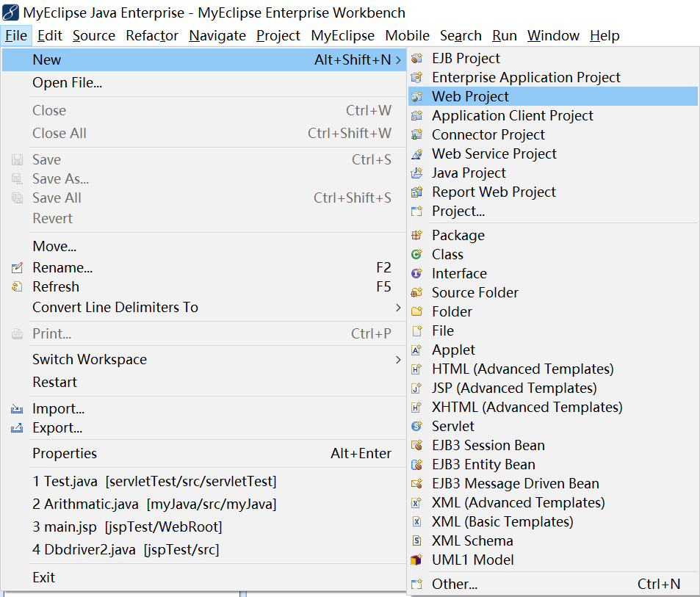The height and width of the screenshot is (597, 700).
Task: Select Other... in the New submenu
Action: [x=553, y=584]
